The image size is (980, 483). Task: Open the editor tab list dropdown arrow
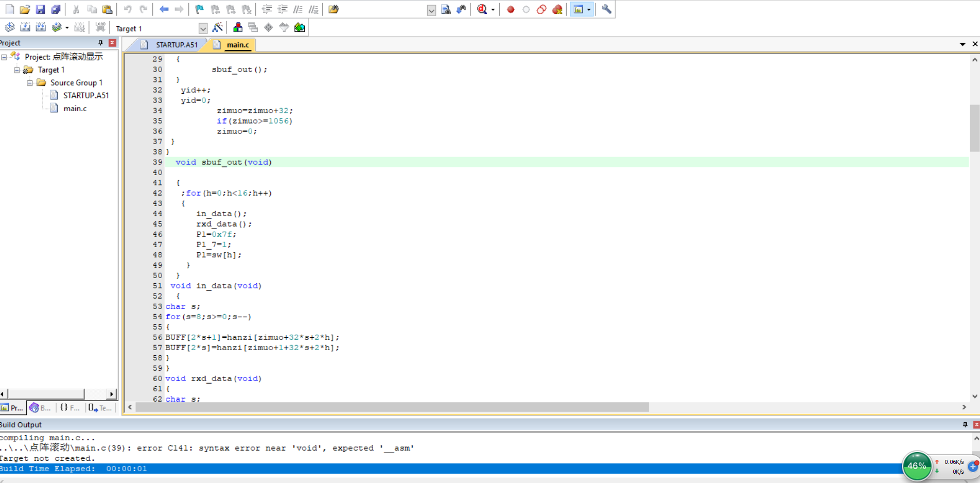coord(962,44)
